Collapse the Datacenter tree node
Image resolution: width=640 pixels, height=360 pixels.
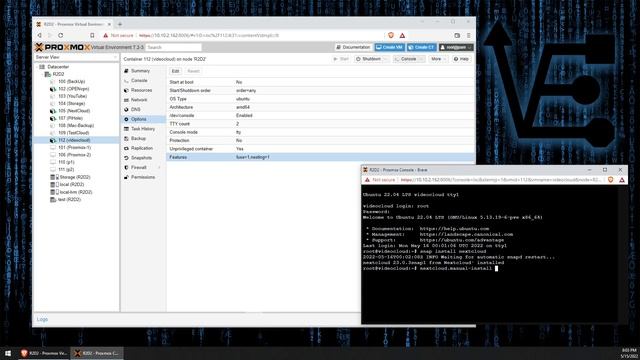(37, 67)
